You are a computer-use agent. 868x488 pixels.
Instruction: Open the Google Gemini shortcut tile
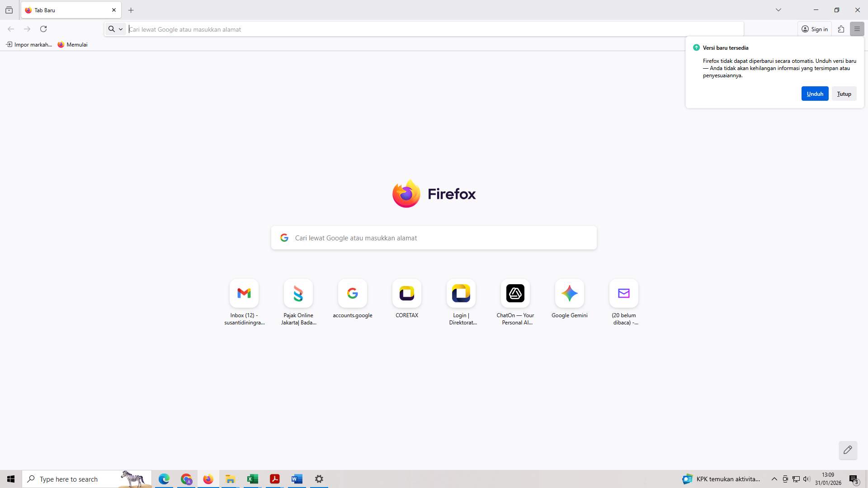[x=569, y=294]
